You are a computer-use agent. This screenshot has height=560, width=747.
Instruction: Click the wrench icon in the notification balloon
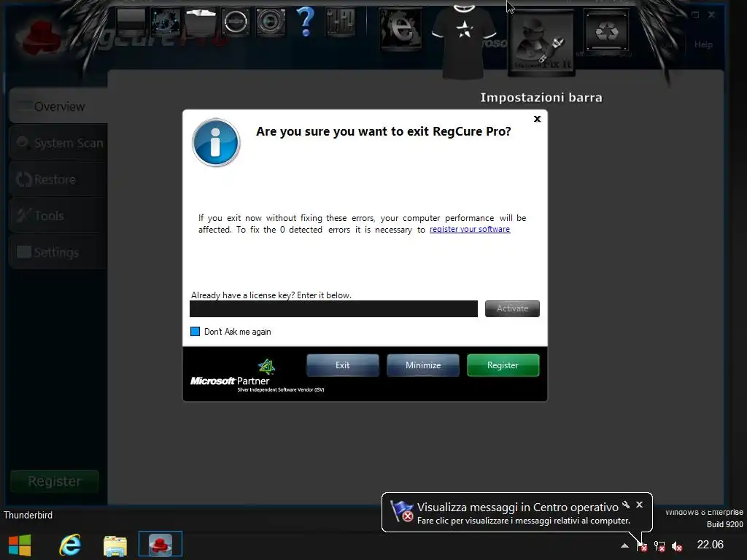coord(625,505)
